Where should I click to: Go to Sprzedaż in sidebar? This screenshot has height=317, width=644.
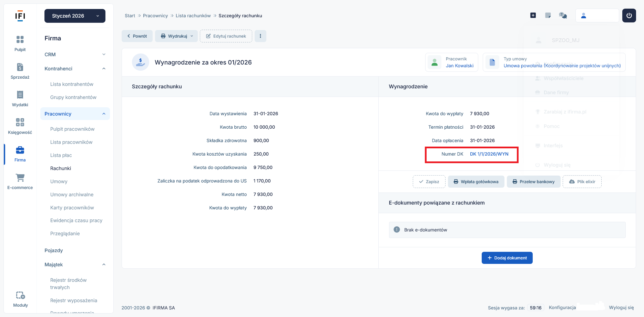coord(20,67)
